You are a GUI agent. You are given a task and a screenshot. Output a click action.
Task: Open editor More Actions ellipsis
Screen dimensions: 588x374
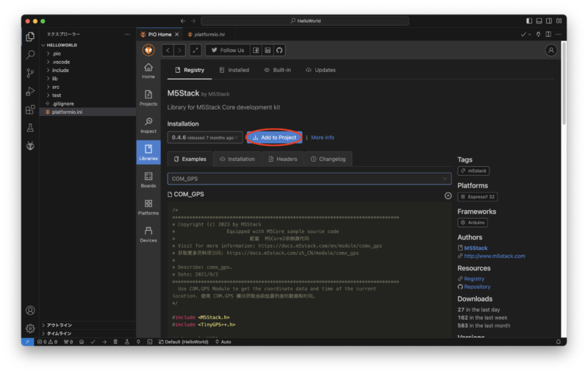(x=558, y=34)
